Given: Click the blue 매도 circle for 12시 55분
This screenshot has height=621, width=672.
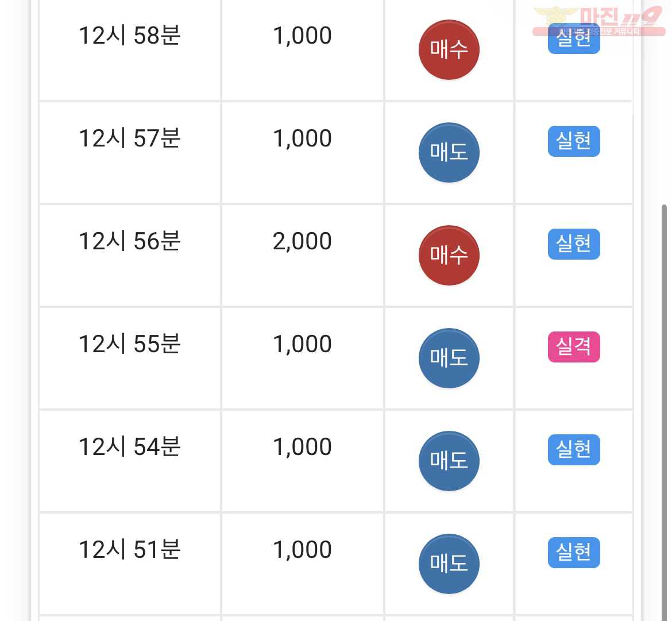Looking at the screenshot, I should tap(449, 358).
